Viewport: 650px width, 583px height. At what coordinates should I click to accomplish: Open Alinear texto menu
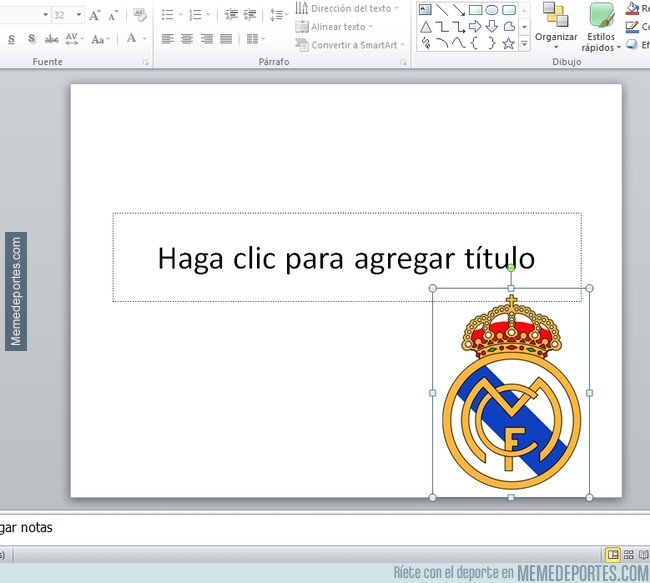pos(334,27)
